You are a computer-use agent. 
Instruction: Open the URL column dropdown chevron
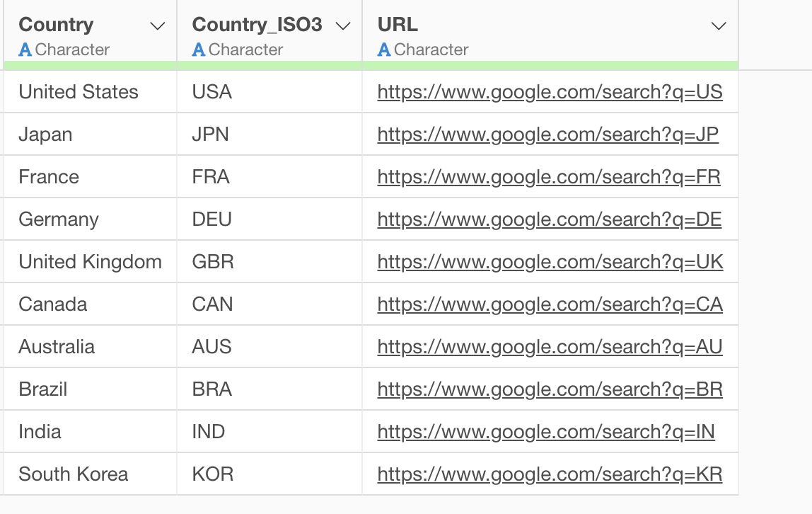pyautogui.click(x=719, y=26)
